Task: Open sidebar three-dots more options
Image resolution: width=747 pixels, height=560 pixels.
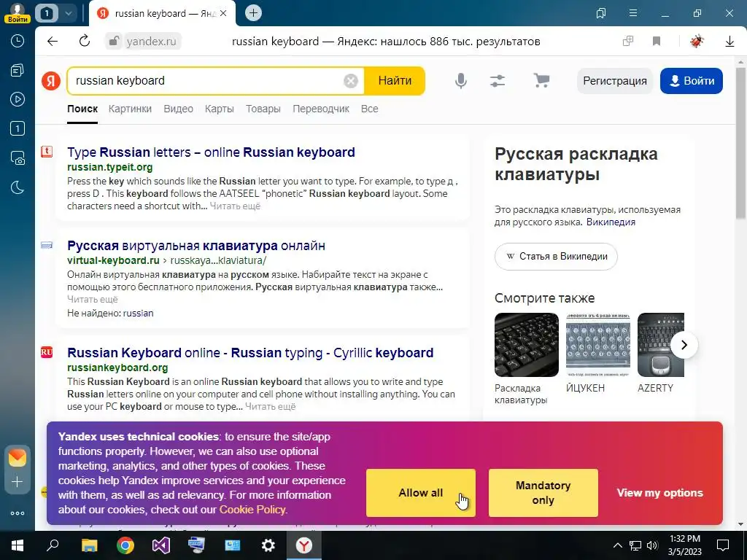Action: (x=18, y=513)
